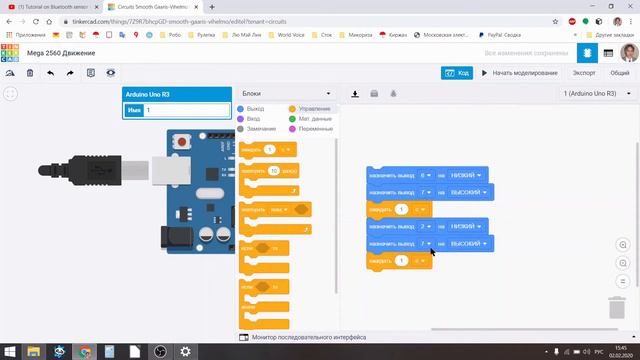Switch to the YouTube Bluetooth tutorial tab

pos(53,7)
